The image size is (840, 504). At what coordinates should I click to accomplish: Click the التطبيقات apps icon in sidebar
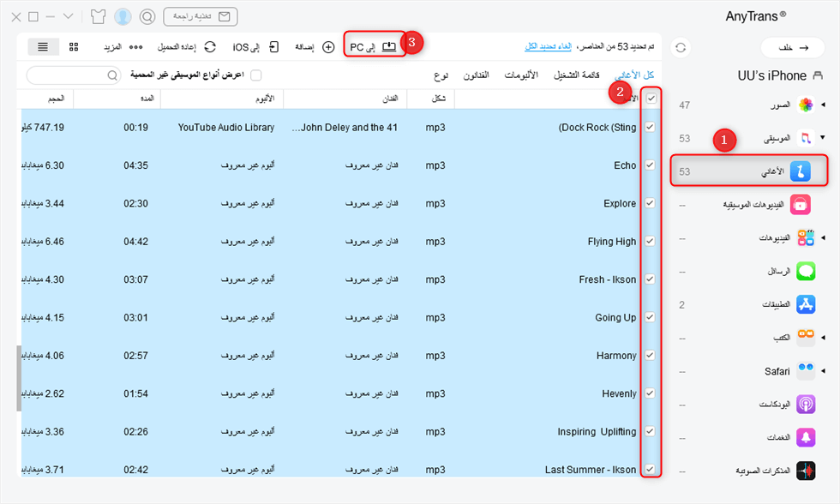[x=804, y=304]
